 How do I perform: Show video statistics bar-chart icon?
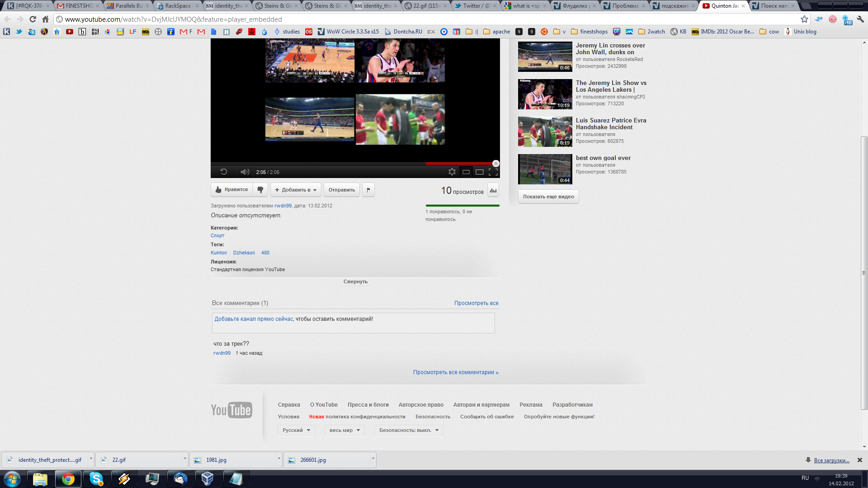point(493,190)
